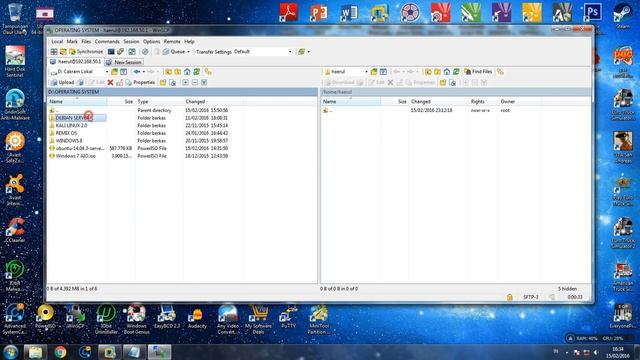The image size is (640, 360).
Task: Refresh the local panel
Action: [x=197, y=72]
